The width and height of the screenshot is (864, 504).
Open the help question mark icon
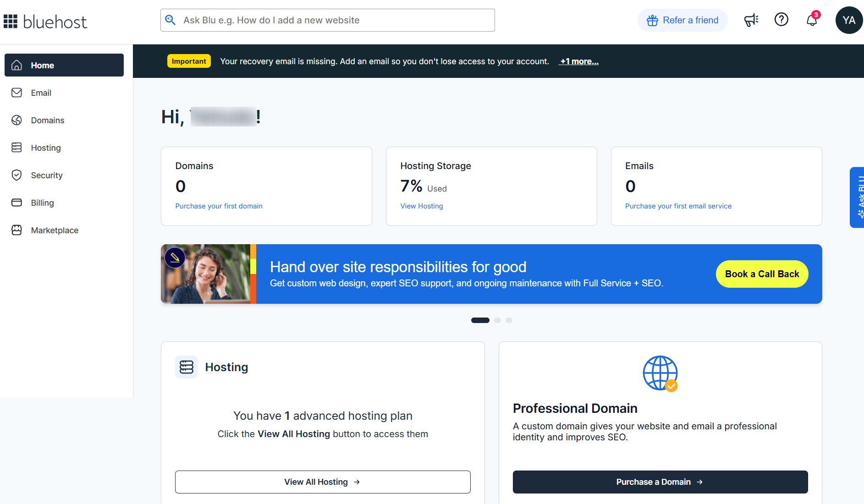(x=781, y=20)
